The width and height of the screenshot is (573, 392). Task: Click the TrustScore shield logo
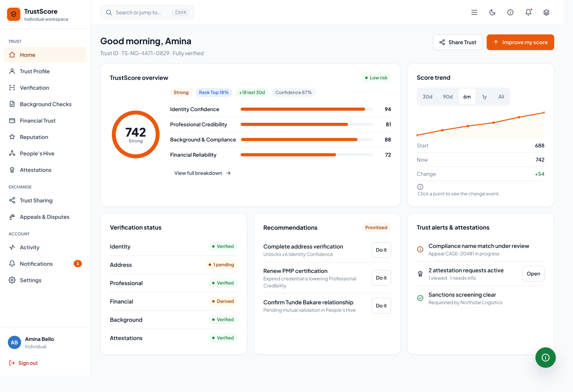click(14, 14)
